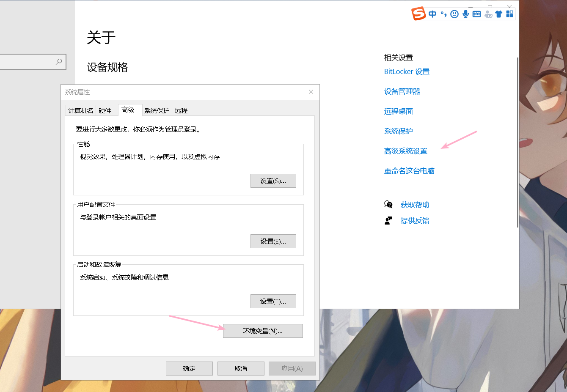Open the 系统保护 tab

157,110
